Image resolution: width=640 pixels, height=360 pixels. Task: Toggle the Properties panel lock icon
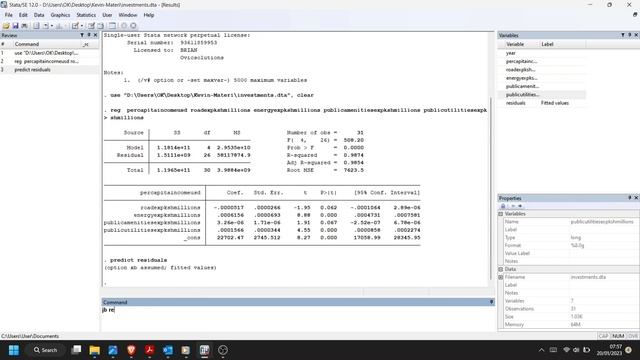pyautogui.click(x=503, y=206)
